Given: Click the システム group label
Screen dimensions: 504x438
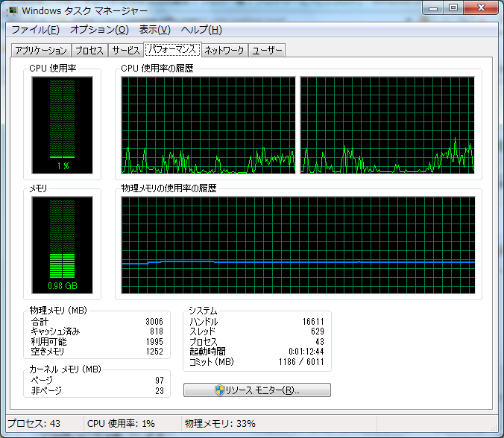Looking at the screenshot, I should coord(203,310).
